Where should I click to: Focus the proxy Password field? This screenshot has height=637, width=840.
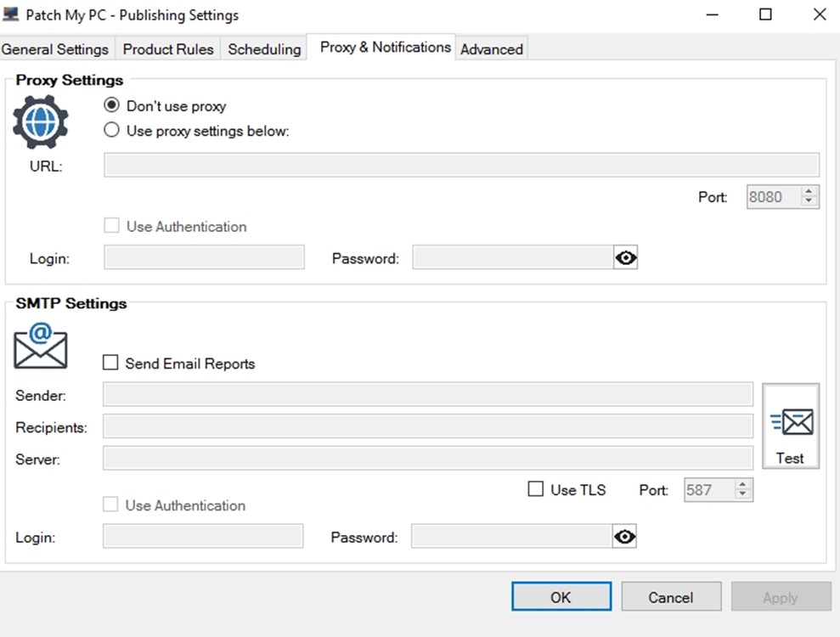coord(513,257)
